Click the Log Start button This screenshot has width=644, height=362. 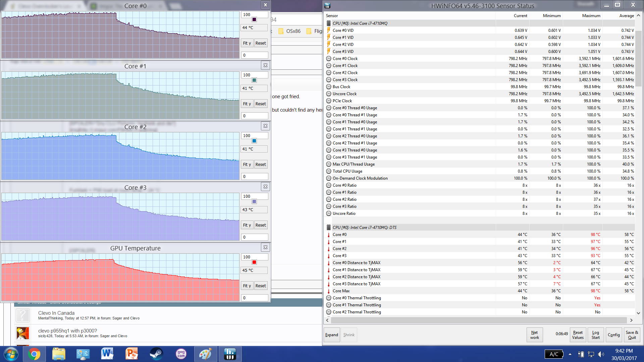pyautogui.click(x=595, y=335)
